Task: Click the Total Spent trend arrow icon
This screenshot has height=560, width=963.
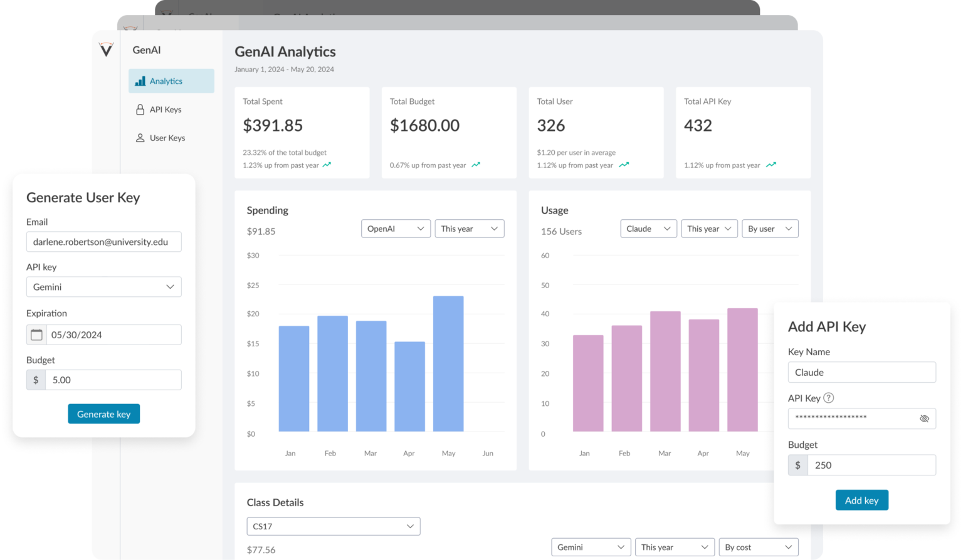Action: click(x=327, y=165)
